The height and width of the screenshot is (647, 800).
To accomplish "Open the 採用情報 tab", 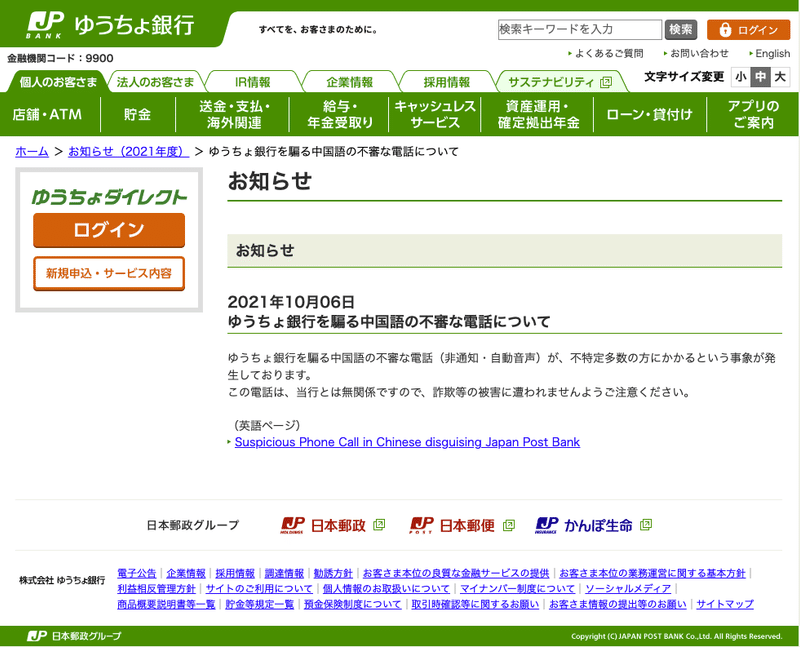I will [446, 82].
